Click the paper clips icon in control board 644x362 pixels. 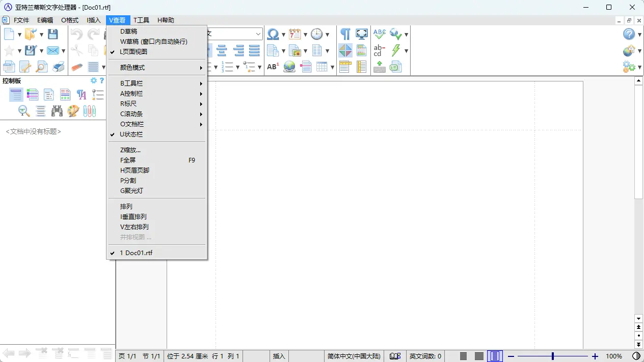click(x=90, y=110)
